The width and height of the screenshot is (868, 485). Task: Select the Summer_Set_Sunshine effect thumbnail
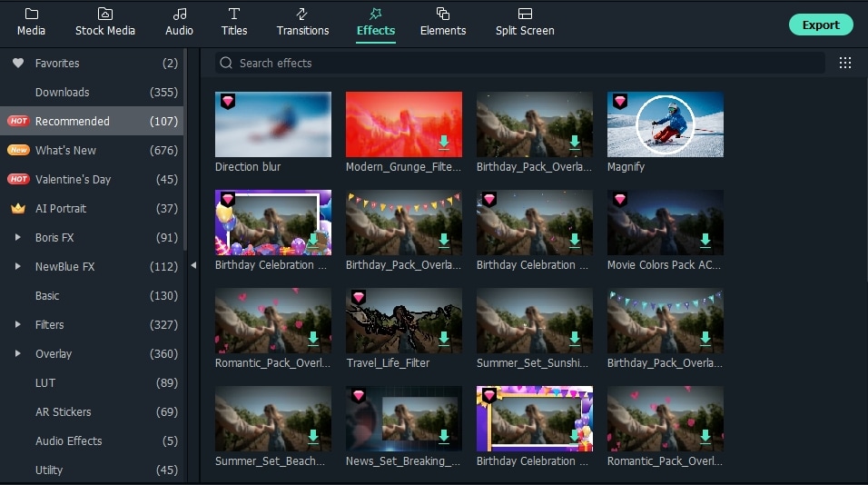click(x=535, y=321)
